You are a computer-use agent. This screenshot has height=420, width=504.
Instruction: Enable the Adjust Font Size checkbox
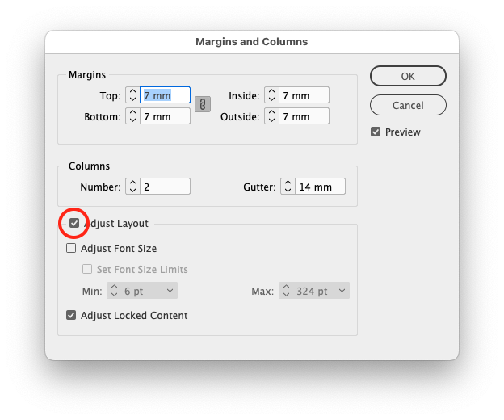point(71,249)
